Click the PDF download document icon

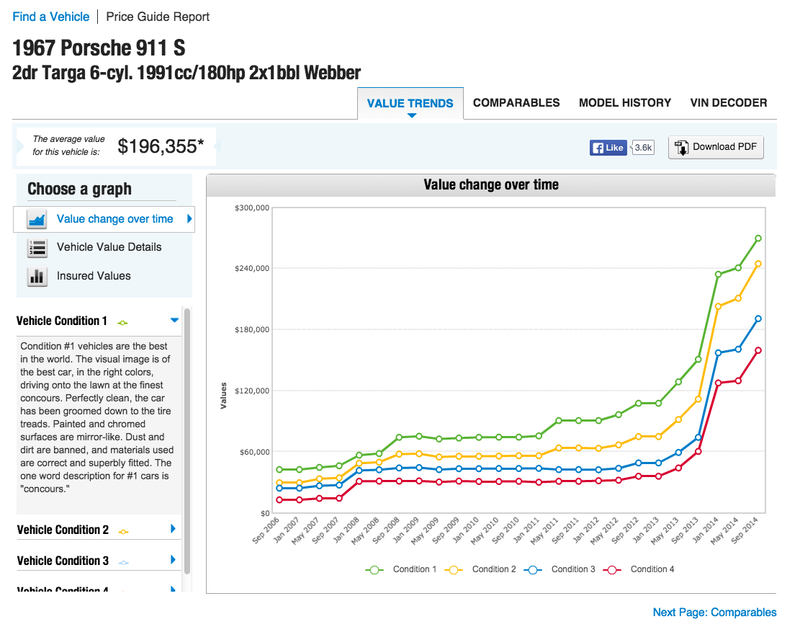point(681,147)
